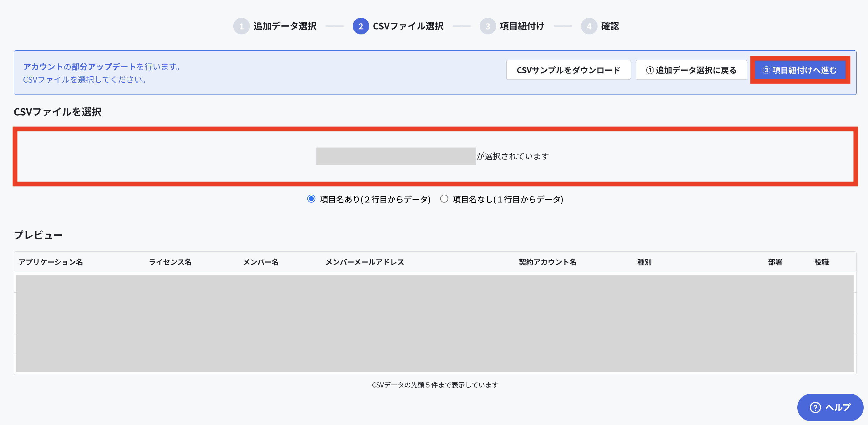The height and width of the screenshot is (425, 868).
Task: Click the step 3 circle icon
Action: (487, 26)
